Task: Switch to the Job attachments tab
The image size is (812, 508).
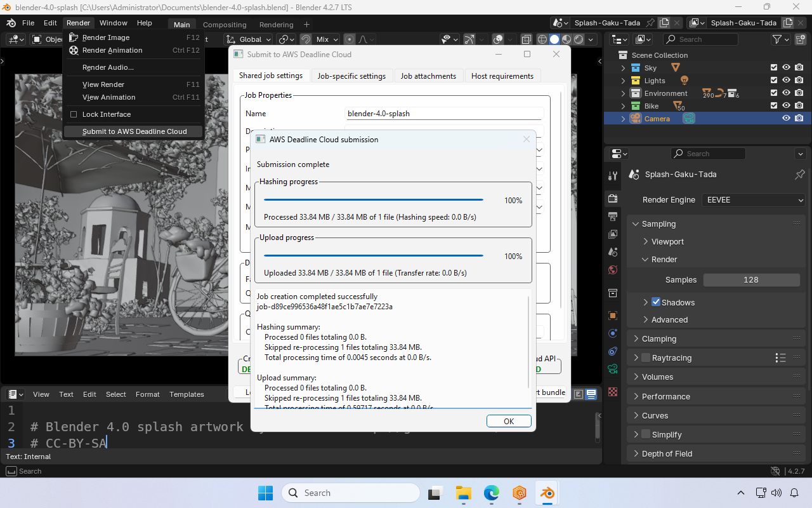Action: pos(428,76)
